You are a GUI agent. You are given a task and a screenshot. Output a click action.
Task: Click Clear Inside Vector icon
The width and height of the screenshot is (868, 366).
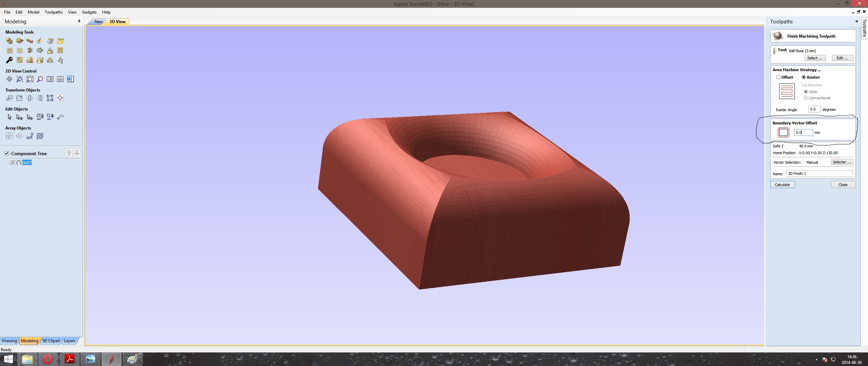click(x=9, y=50)
